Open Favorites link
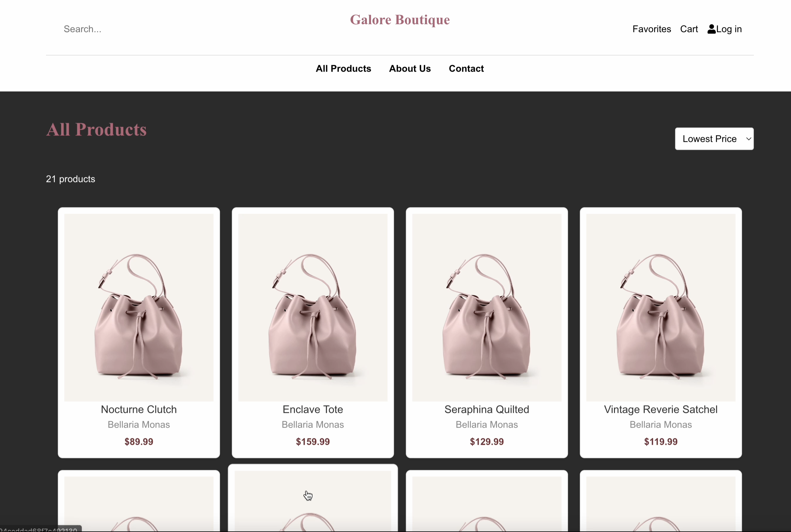The image size is (791, 532). (651, 29)
